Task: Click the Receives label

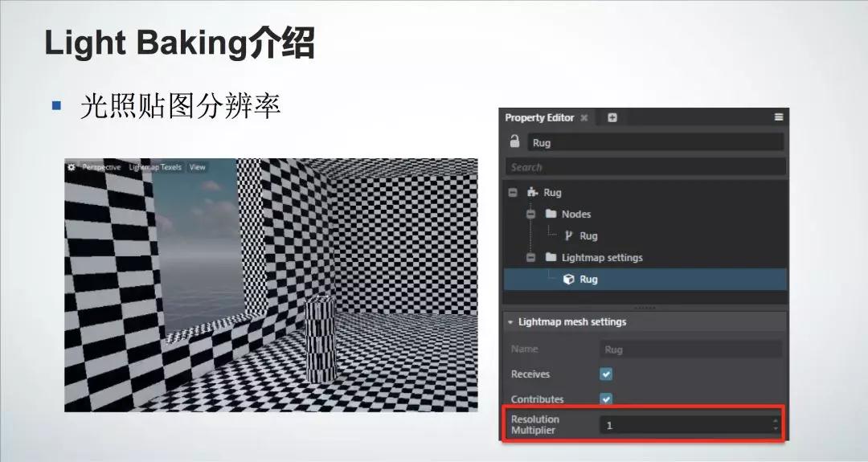Action: click(530, 374)
